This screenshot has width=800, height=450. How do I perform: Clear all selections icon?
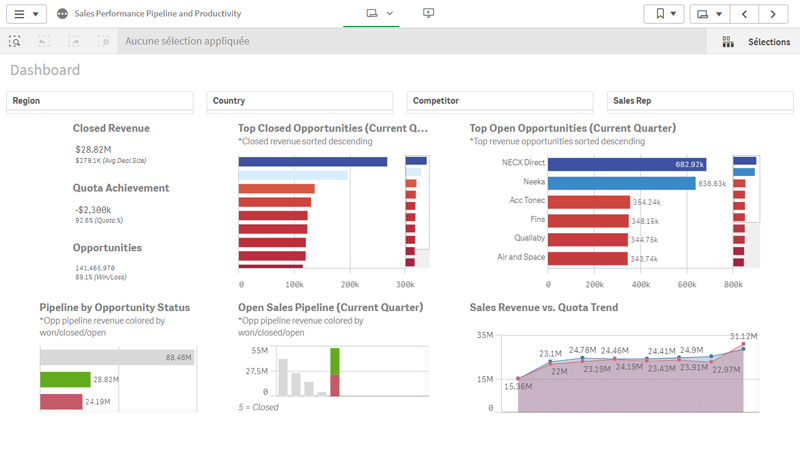[104, 41]
